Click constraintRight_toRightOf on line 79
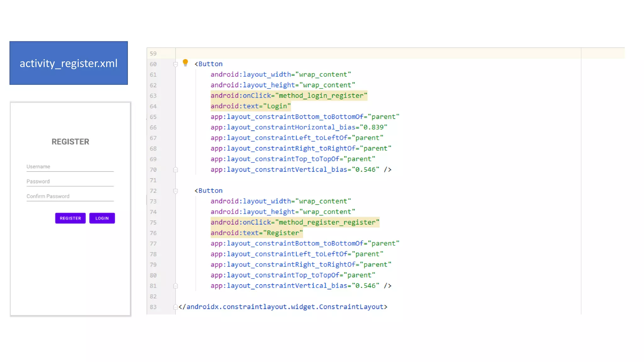This screenshot has width=644, height=362. click(x=301, y=265)
